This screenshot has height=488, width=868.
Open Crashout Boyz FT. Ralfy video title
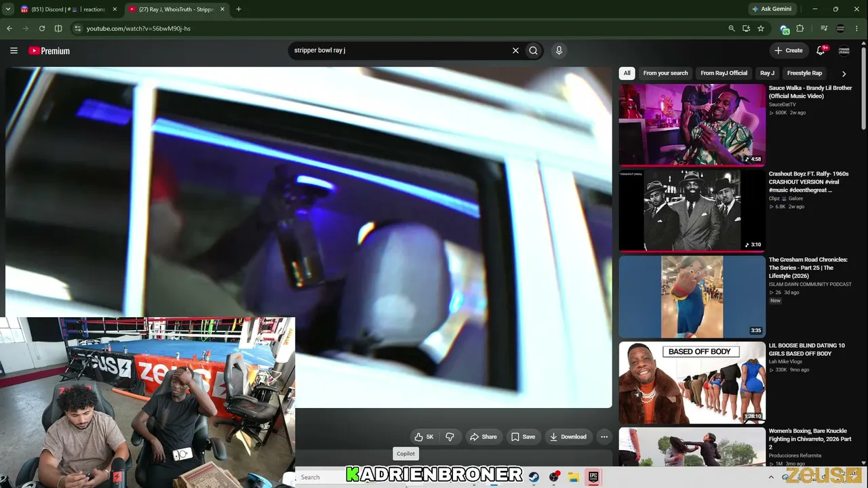(x=809, y=182)
